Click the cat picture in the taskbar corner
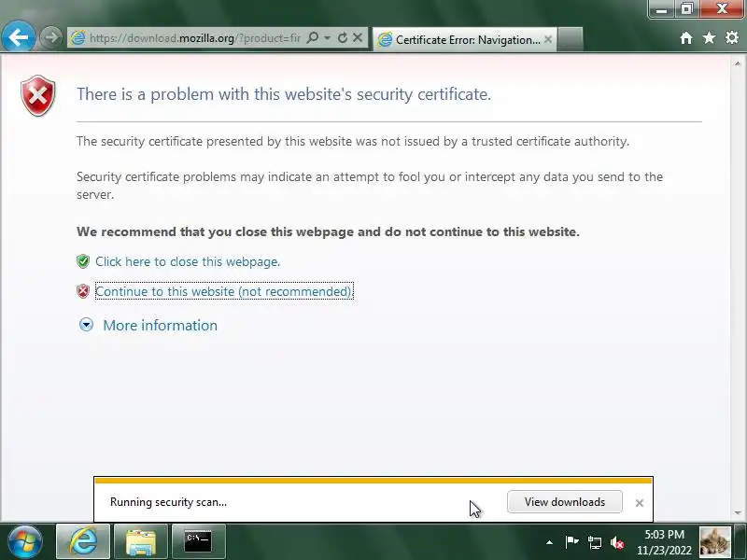 pos(715,542)
